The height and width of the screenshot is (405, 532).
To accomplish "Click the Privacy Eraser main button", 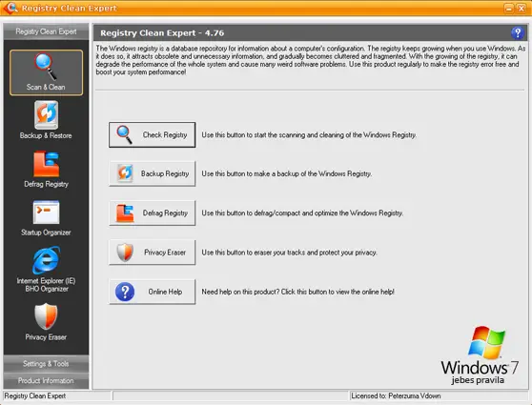I will [152, 253].
